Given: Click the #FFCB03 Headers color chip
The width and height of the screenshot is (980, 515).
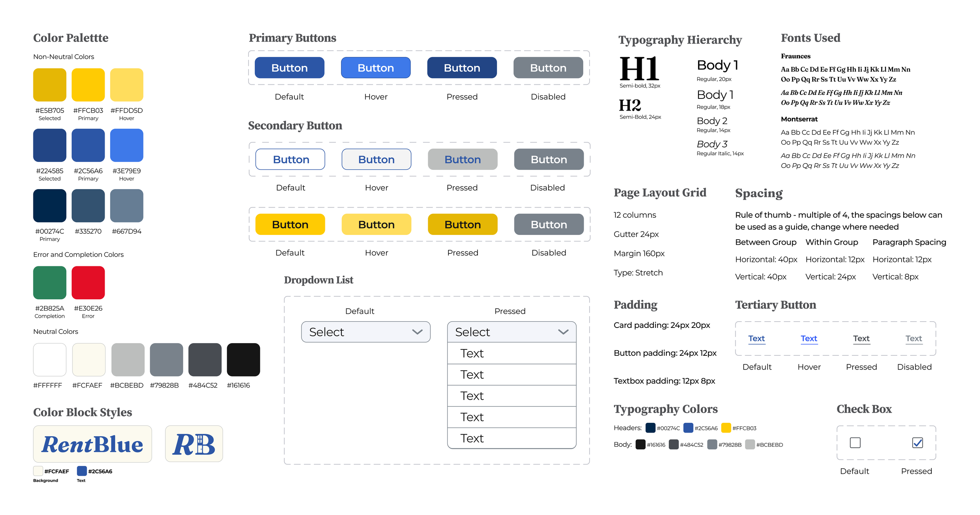Looking at the screenshot, I should click(726, 428).
